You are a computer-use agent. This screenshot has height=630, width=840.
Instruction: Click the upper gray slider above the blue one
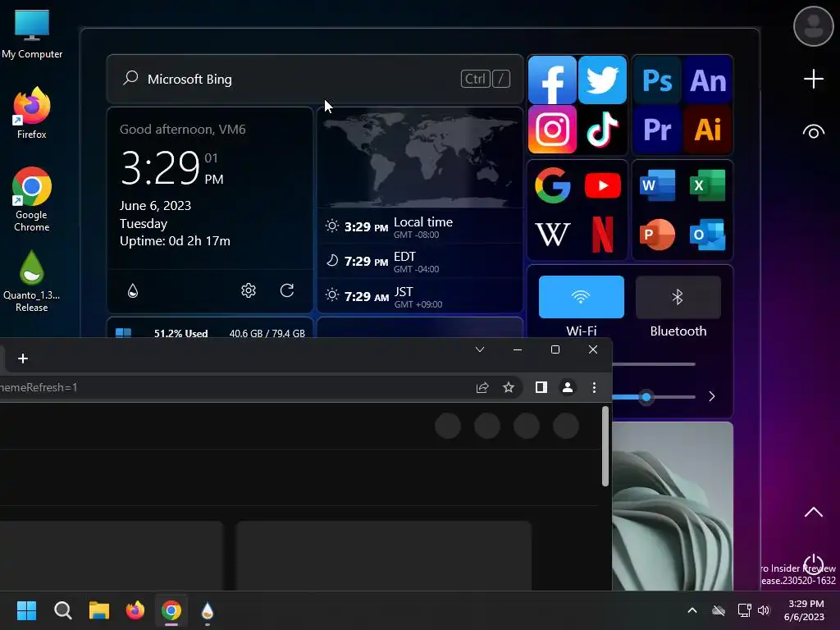click(654, 364)
